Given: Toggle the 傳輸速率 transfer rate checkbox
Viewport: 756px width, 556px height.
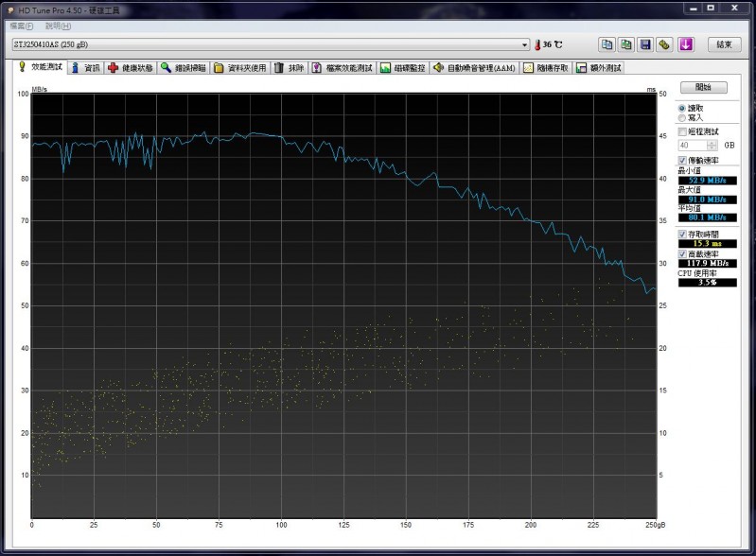Looking at the screenshot, I should click(682, 160).
